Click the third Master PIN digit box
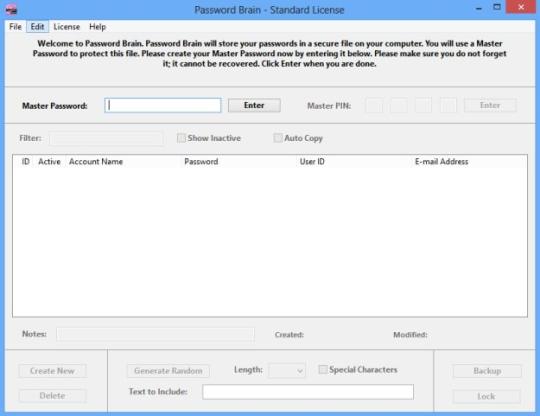 [x=423, y=105]
